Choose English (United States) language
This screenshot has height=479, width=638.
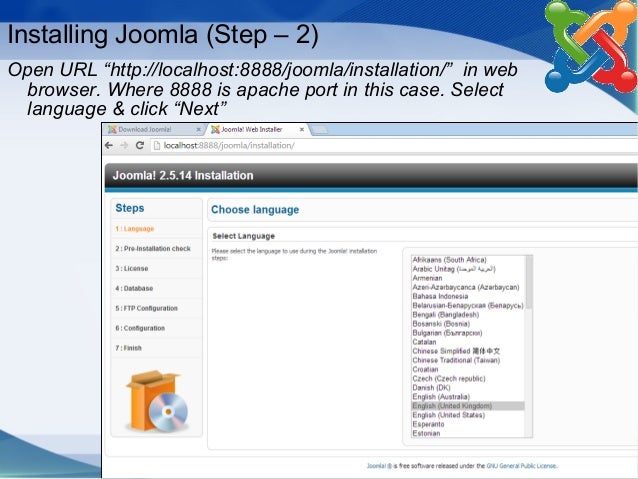coord(468,415)
